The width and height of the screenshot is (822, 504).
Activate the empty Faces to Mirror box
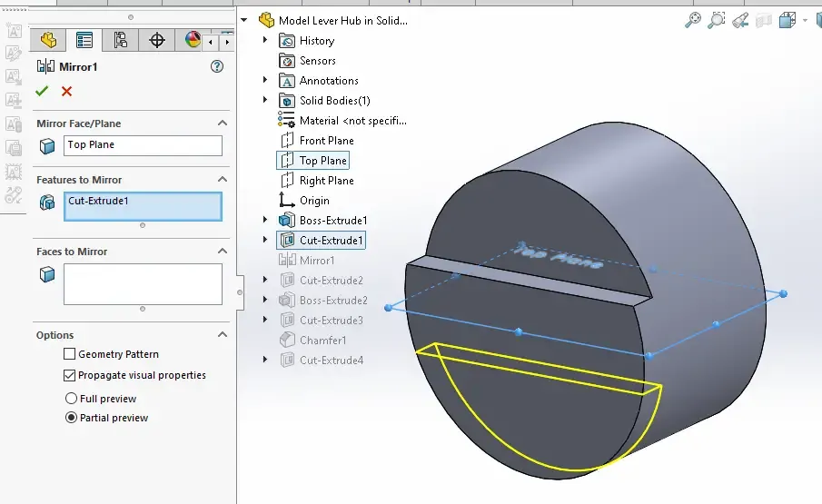(x=143, y=284)
